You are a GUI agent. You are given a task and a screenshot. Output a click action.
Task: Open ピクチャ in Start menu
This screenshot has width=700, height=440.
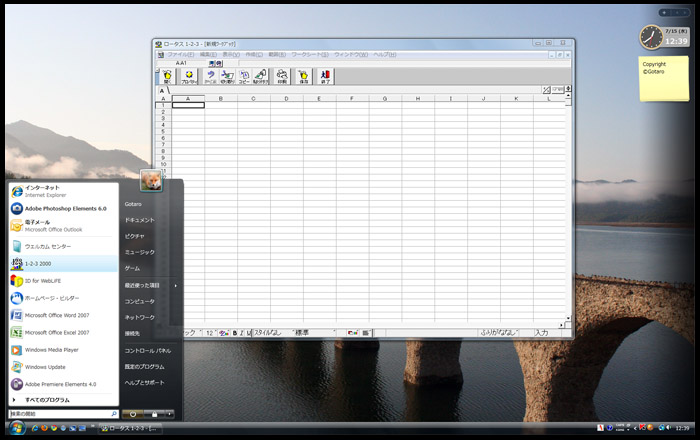[134, 236]
